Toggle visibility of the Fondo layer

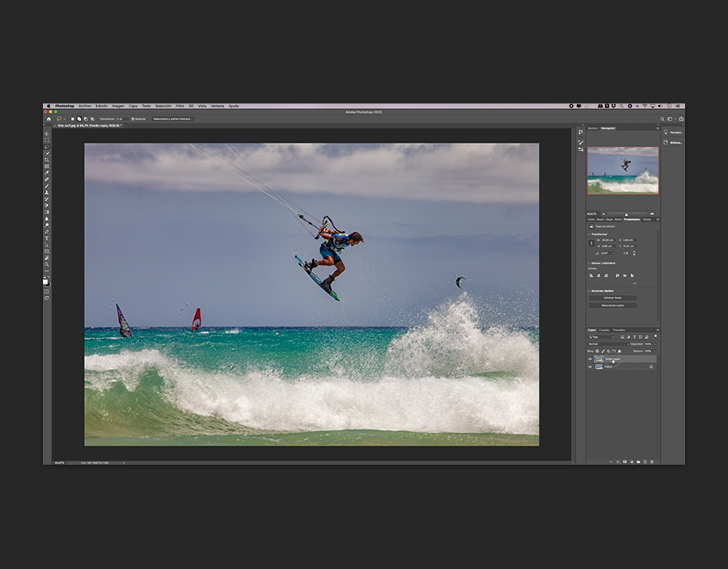[x=590, y=366]
